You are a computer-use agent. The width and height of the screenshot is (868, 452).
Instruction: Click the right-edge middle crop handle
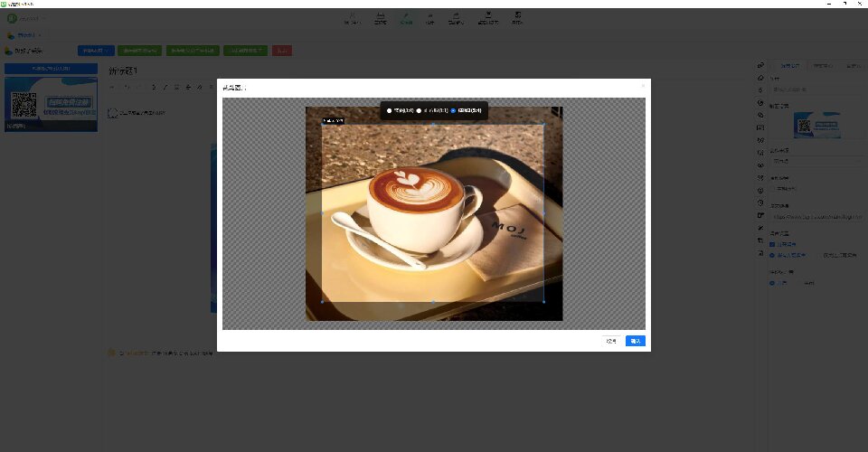point(543,212)
